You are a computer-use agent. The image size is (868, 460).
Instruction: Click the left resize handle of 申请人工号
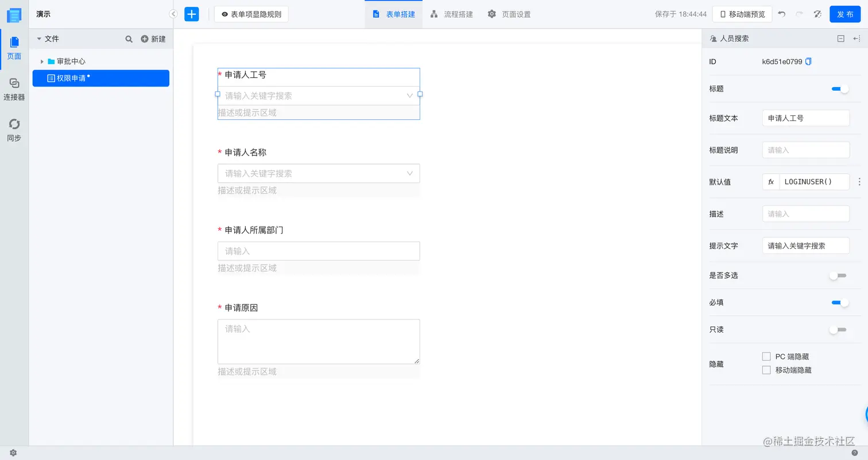coord(218,94)
